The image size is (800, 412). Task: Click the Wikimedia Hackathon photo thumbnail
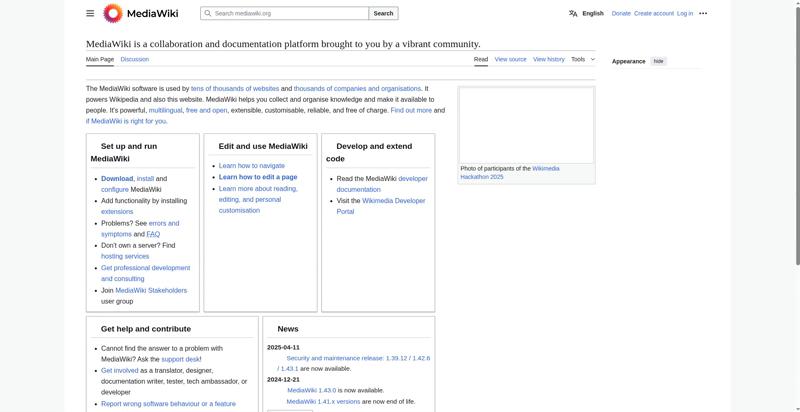pyautogui.click(x=526, y=125)
